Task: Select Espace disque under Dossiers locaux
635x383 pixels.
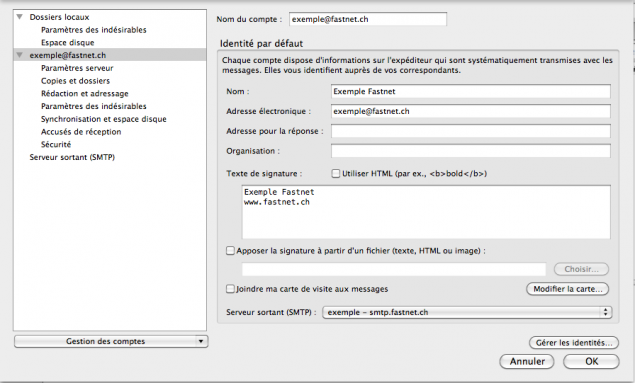Action: 68,43
